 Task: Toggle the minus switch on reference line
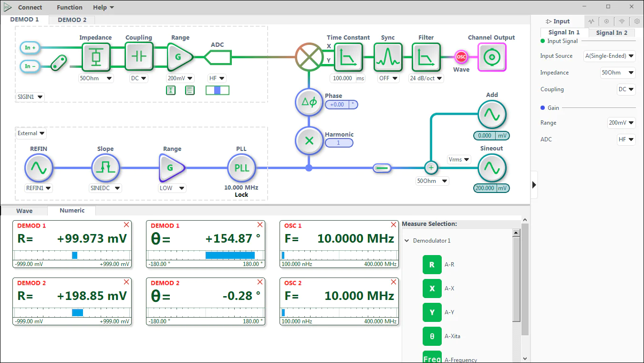[x=382, y=168]
